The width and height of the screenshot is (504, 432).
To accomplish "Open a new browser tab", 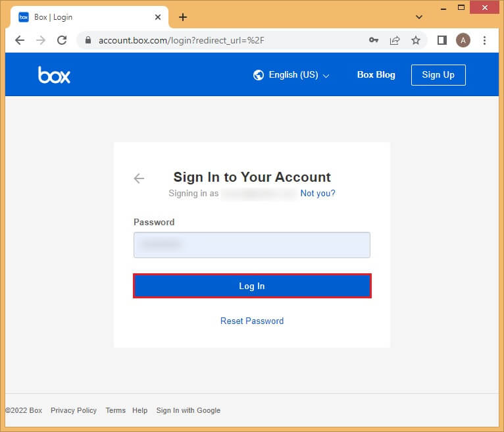I will tap(183, 17).
